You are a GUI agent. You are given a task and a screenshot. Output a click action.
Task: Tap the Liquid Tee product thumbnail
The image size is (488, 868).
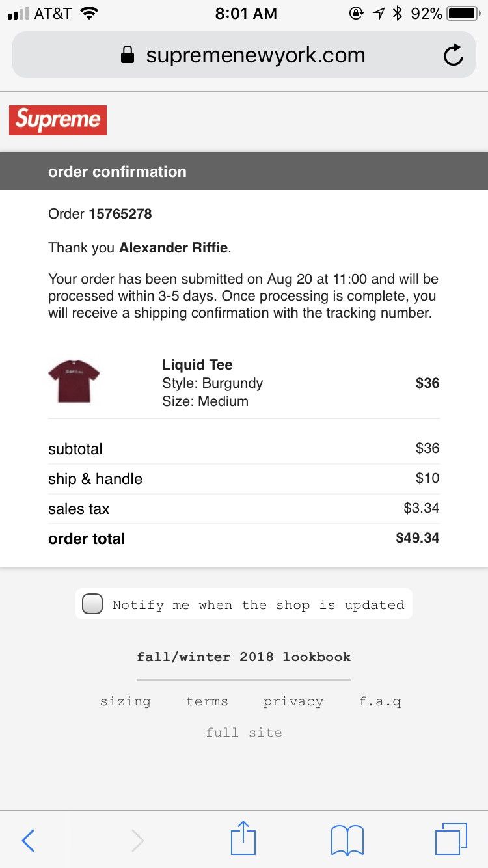[74, 383]
